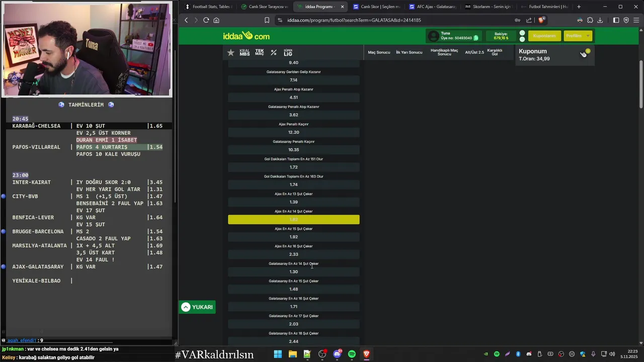Switch to AFC Ajax - Galatasaray tab
This screenshot has height=362, width=644.
tap(433, 7)
